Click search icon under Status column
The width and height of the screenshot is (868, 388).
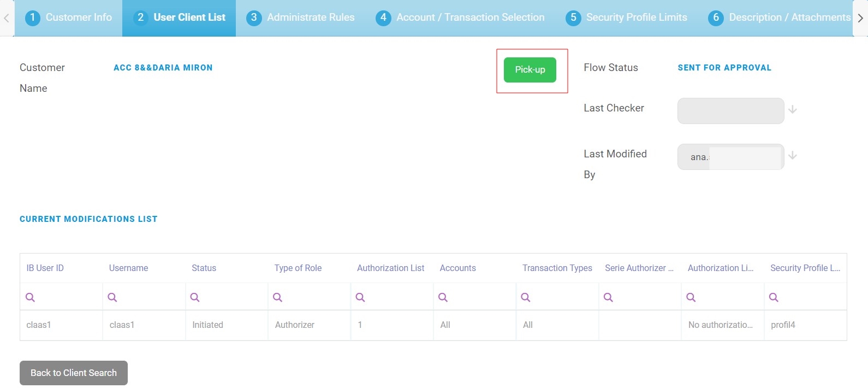(x=195, y=297)
